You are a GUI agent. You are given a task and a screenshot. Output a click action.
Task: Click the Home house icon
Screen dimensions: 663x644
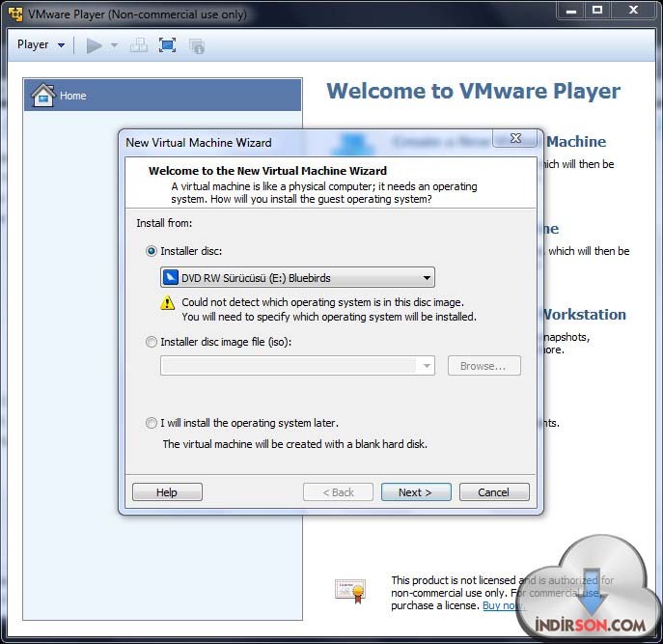43,95
